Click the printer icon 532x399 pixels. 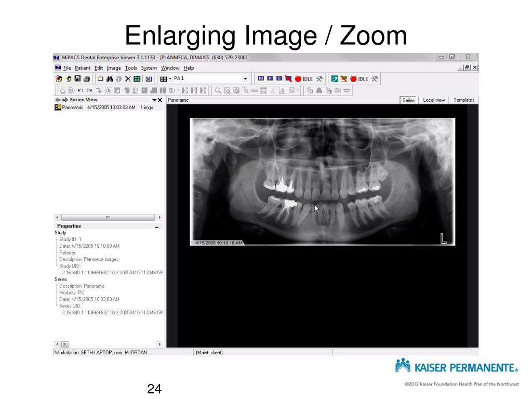[87, 79]
